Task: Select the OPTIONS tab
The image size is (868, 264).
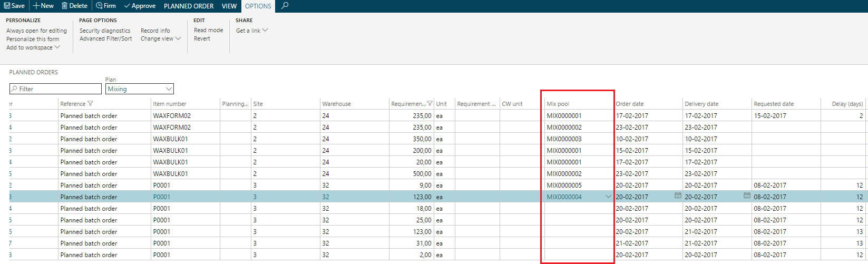Action: click(258, 6)
